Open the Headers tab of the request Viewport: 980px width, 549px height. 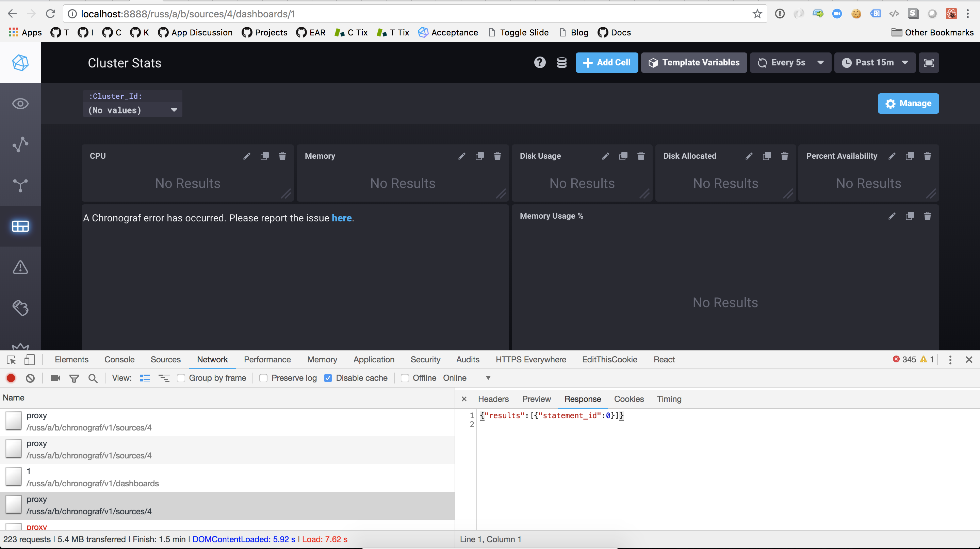click(x=493, y=399)
